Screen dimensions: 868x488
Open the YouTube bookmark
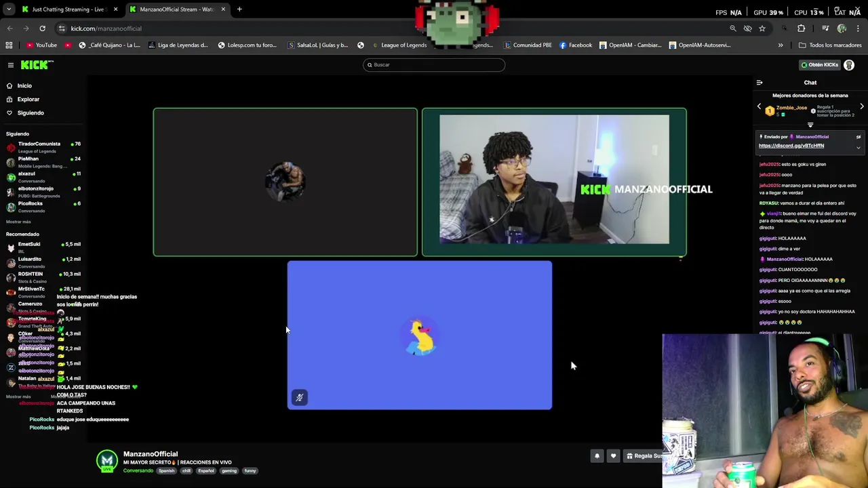41,45
